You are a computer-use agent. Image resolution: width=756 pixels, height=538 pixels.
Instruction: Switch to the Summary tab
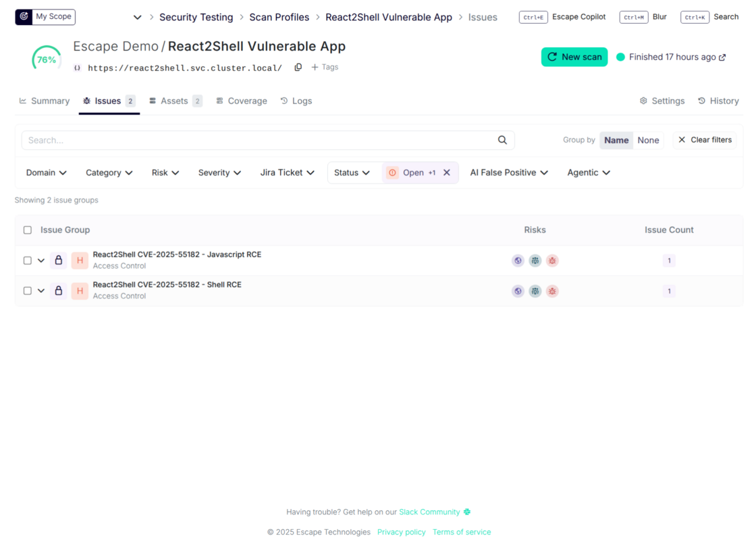click(x=45, y=101)
